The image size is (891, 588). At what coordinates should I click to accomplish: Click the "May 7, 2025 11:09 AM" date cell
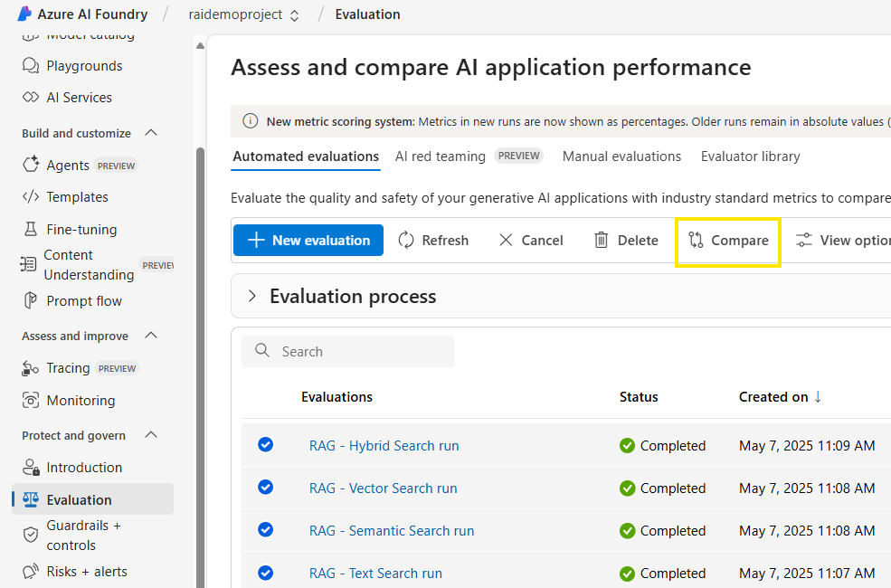[x=807, y=446]
